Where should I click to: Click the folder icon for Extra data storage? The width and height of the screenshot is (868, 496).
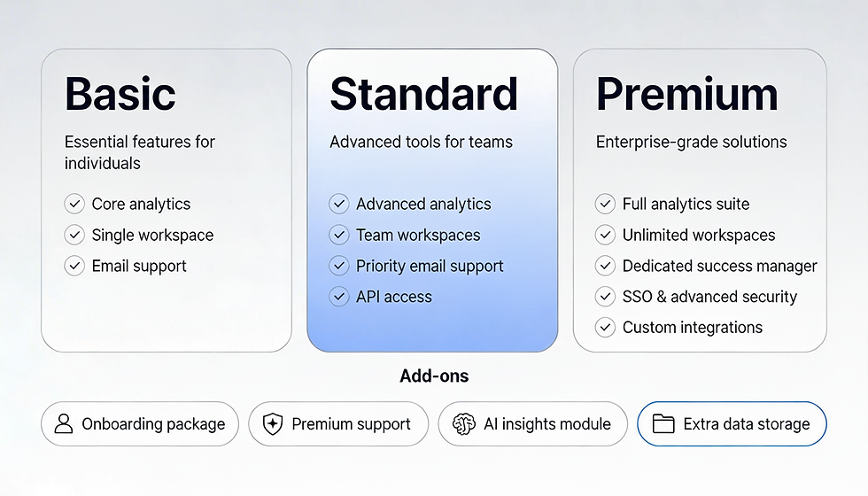pyautogui.click(x=663, y=424)
